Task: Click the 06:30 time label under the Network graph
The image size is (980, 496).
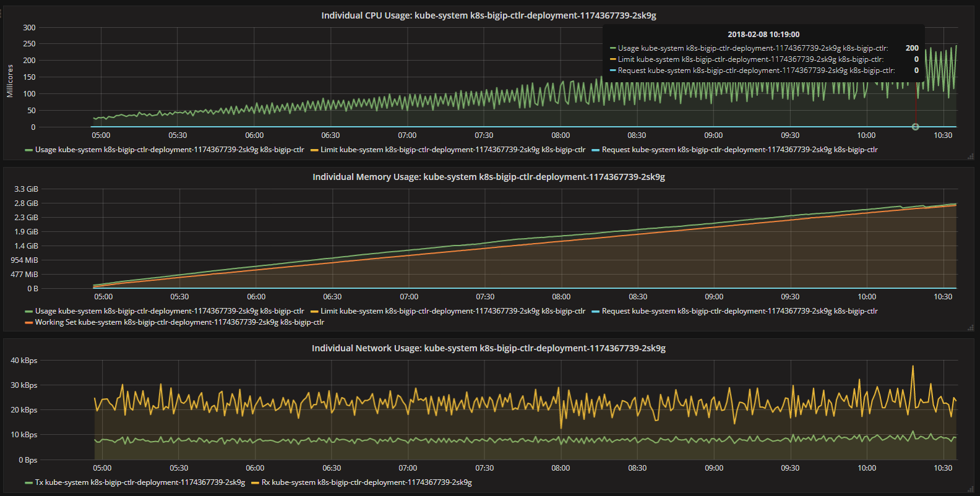Action: [x=332, y=468]
